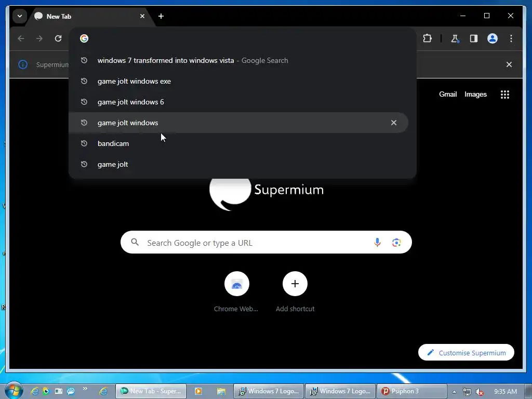Go forward using the forward arrow
Image resolution: width=532 pixels, height=399 pixels.
point(39,38)
